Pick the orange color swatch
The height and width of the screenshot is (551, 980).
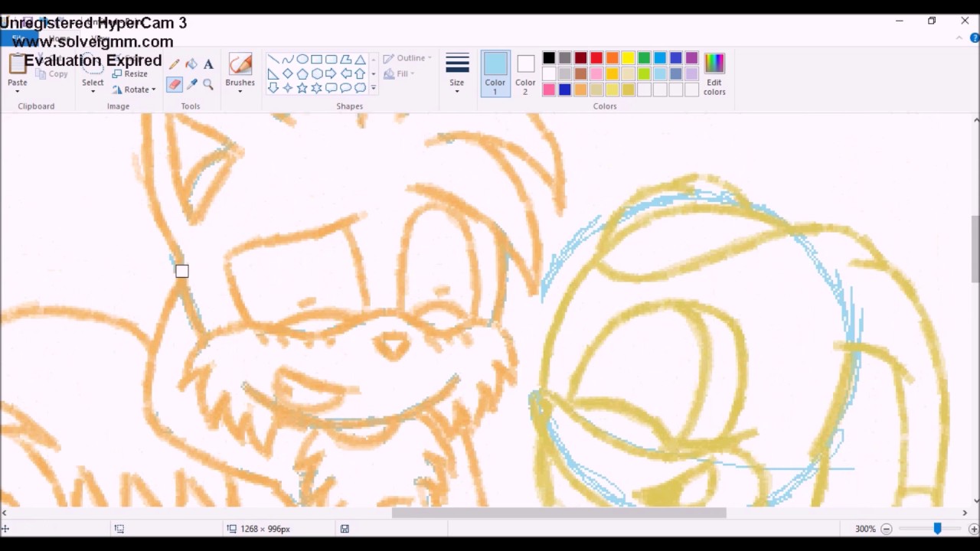(x=612, y=58)
